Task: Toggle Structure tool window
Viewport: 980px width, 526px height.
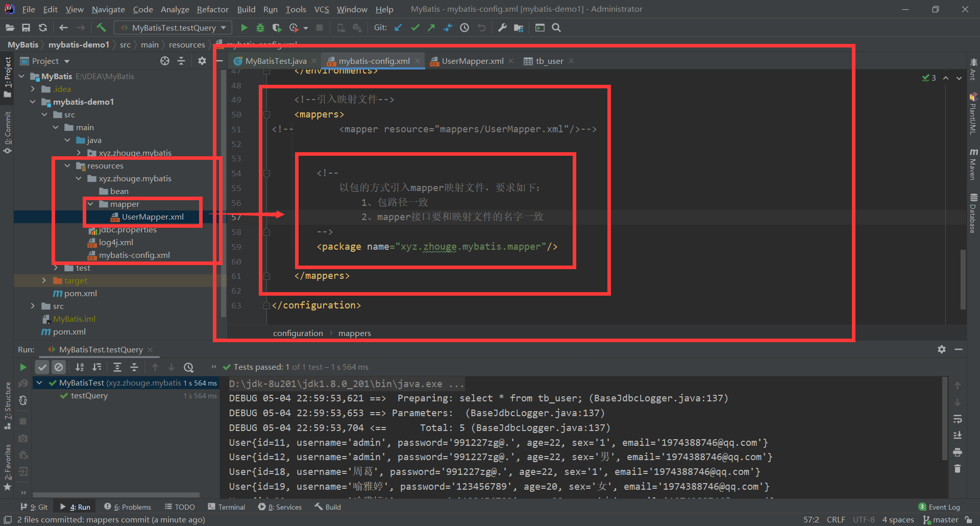Action: (8, 406)
